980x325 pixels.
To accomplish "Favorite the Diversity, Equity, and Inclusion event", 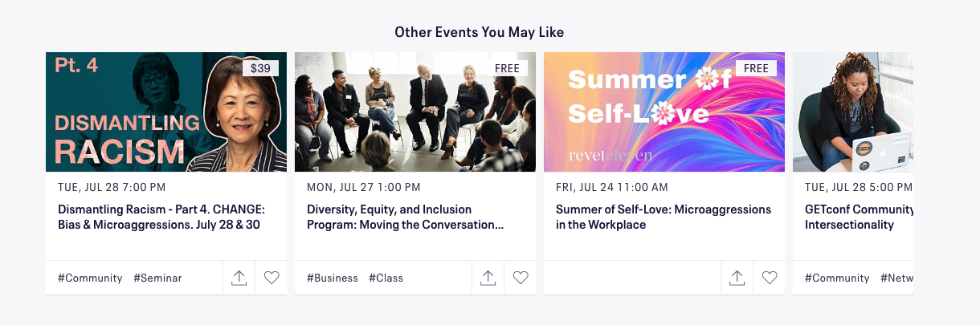I will [x=521, y=278].
